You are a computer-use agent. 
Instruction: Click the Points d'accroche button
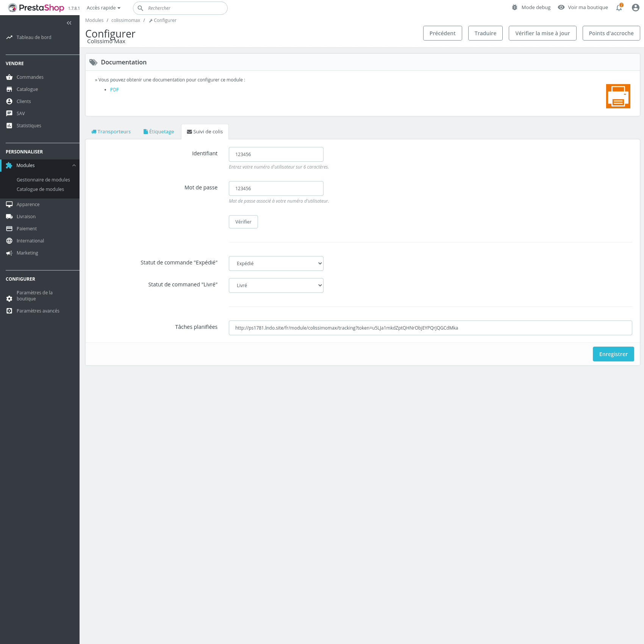611,33
